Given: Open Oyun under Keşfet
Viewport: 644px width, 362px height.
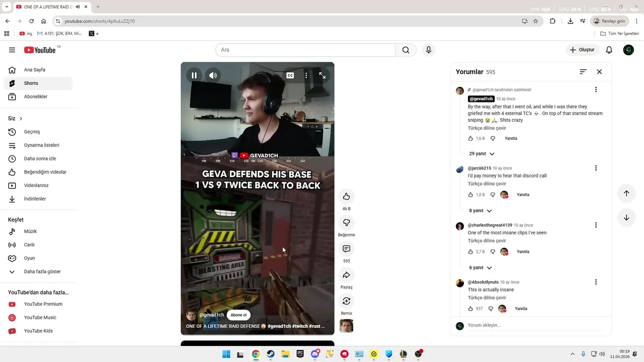Looking at the screenshot, I should click(38, 258).
